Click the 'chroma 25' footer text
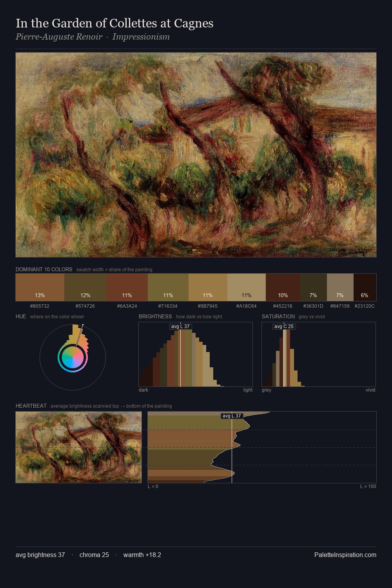 (94, 555)
